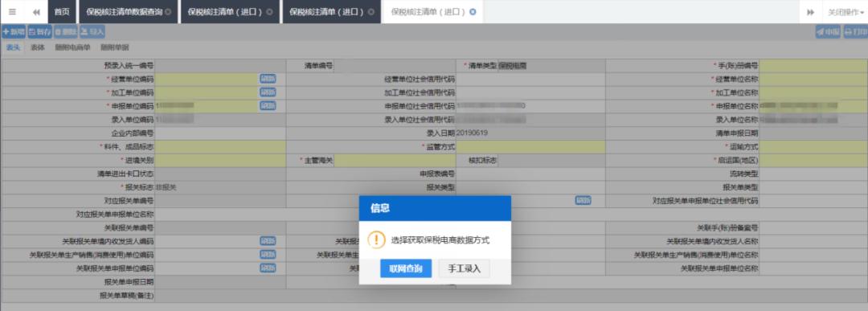Click the 申报表编号 input field
The height and width of the screenshot is (311, 868).
pyautogui.click(x=530, y=174)
